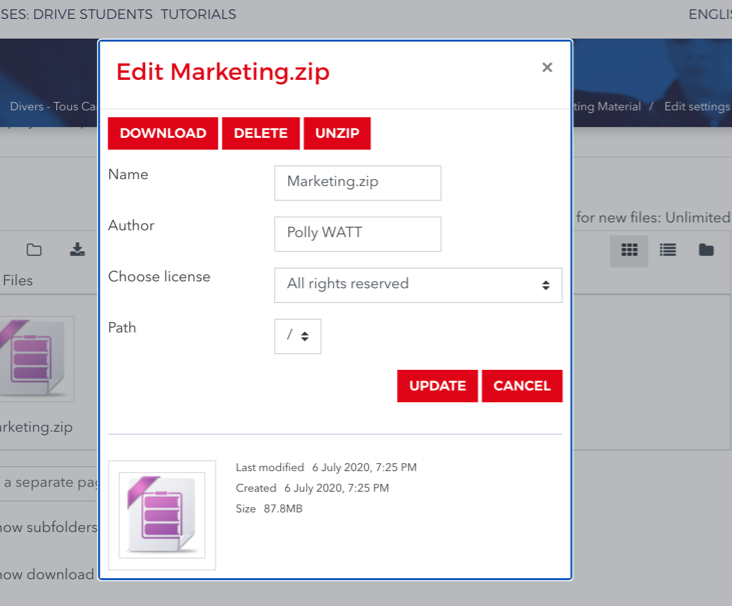This screenshot has width=736, height=611.
Task: Close the Edit Marketing.zip dialog
Action: [x=547, y=68]
